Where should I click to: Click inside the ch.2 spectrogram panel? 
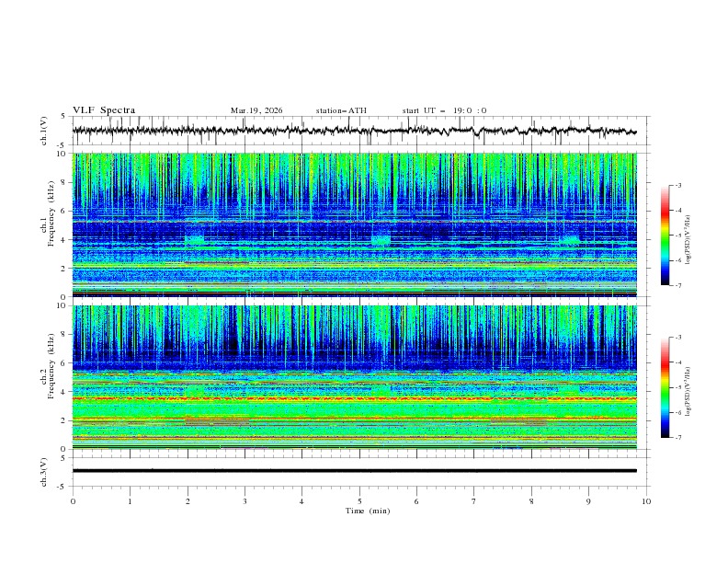point(354,377)
